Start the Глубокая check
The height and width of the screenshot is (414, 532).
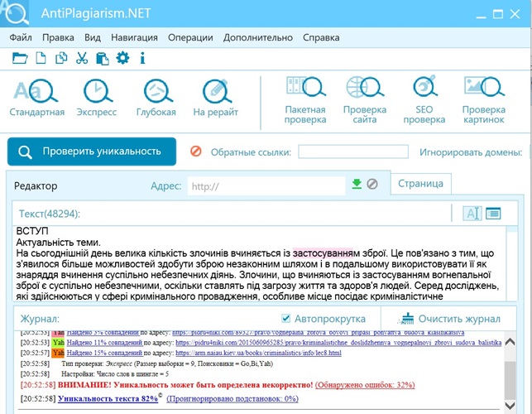pos(156,98)
